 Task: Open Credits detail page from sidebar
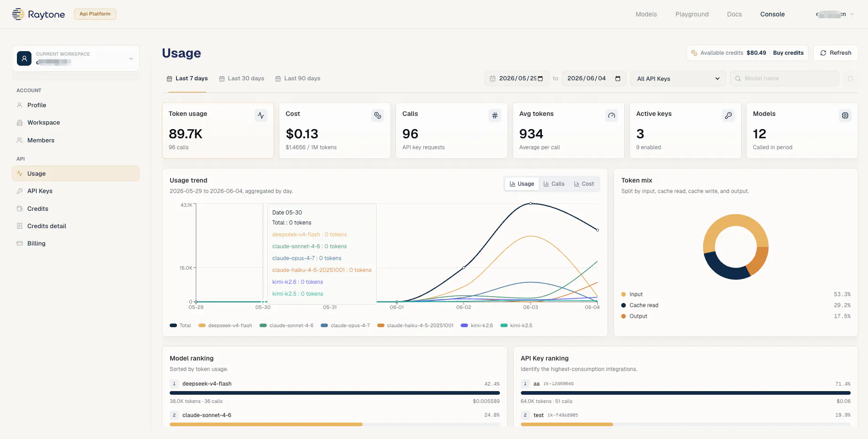tap(76, 226)
